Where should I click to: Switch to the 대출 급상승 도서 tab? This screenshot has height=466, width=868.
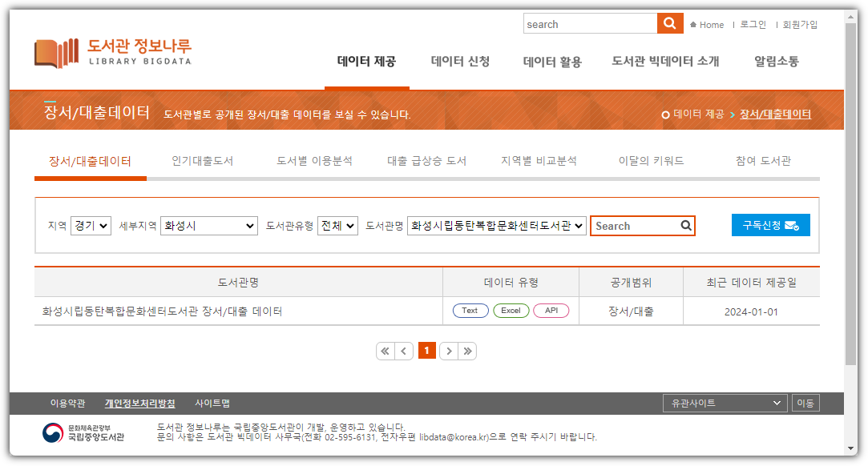pyautogui.click(x=427, y=161)
